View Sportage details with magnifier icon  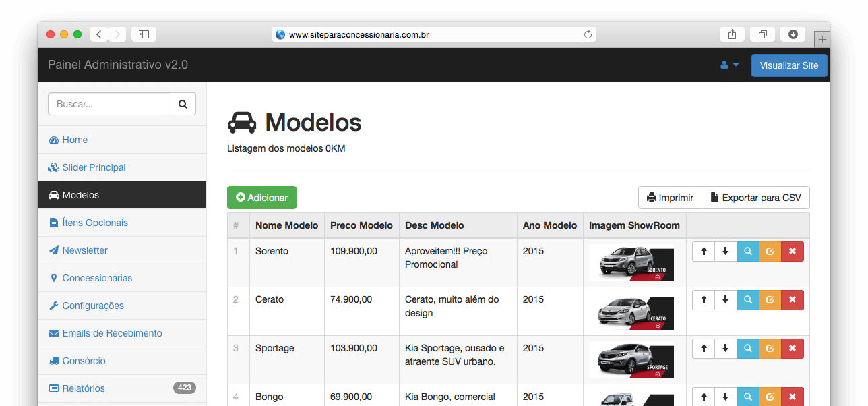click(748, 349)
